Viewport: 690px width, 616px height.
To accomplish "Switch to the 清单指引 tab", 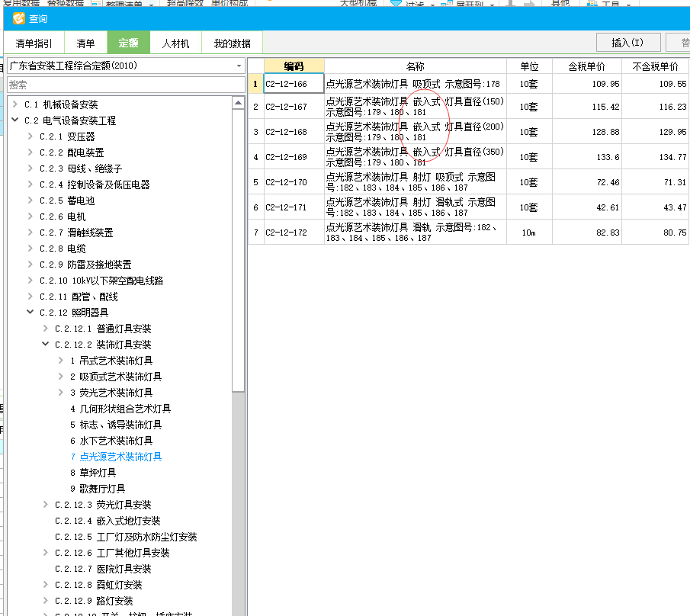I will point(34,43).
